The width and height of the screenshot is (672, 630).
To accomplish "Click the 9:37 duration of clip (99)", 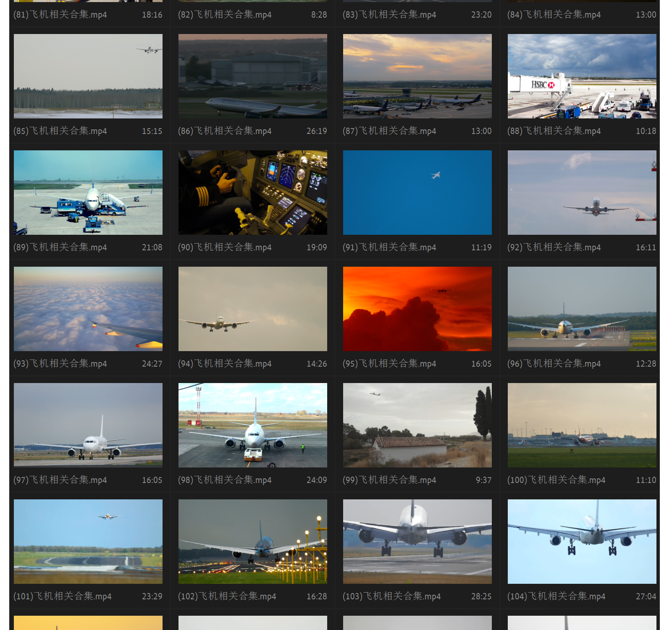I will 484,480.
